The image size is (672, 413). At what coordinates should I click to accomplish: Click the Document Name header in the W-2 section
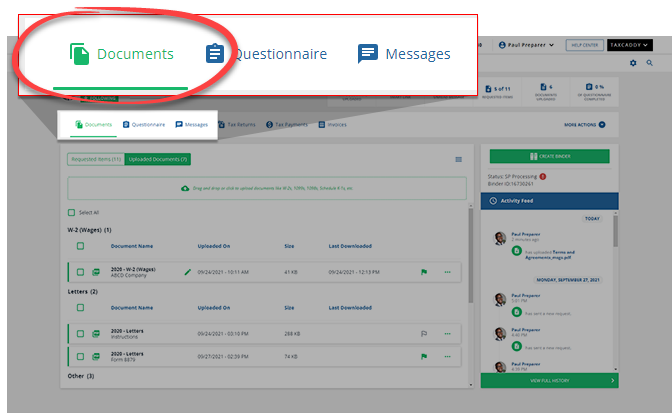132,246
